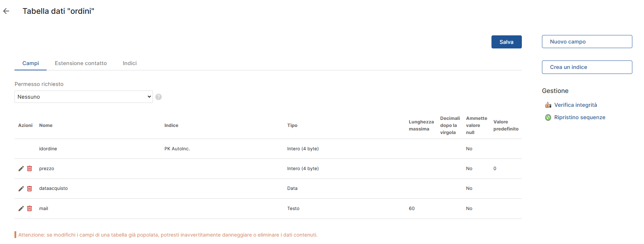Screen dimensions: 644x244
Task: Edit the mail field with pencil icon
Action: [x=21, y=209]
